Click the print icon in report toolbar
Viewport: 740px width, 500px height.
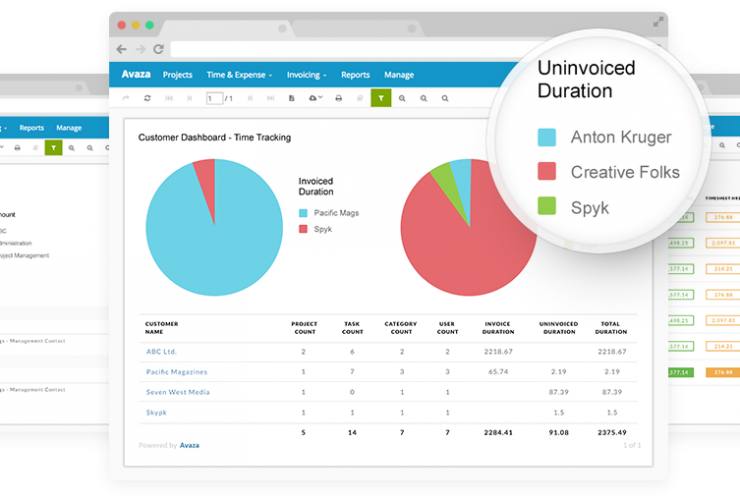(339, 98)
